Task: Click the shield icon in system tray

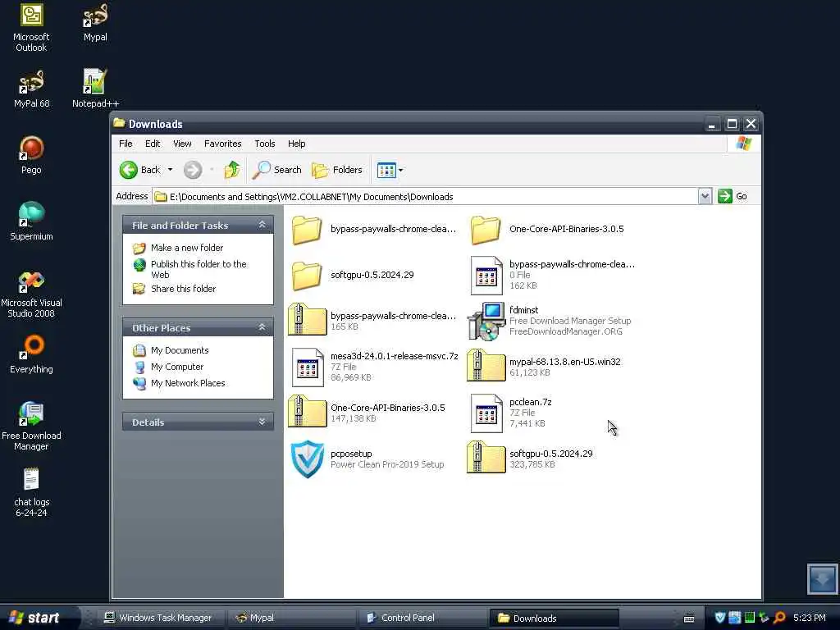Action: 720,618
